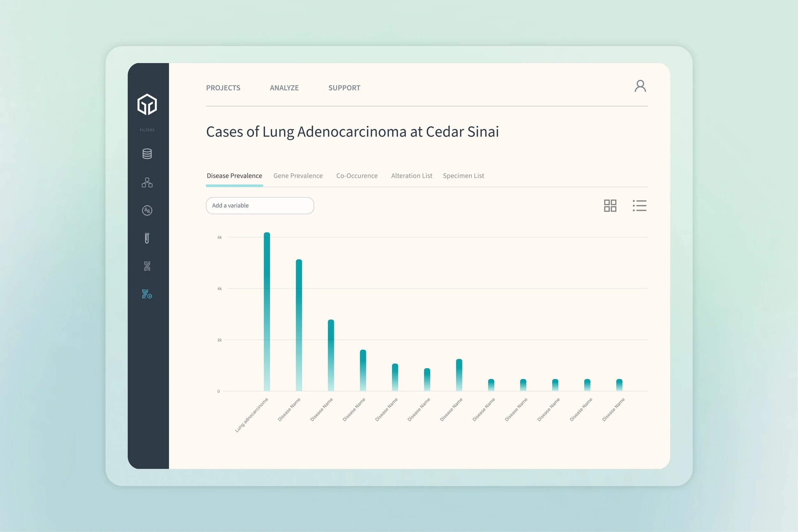The height and width of the screenshot is (532, 798).
Task: Switch to grid view layout
Action: pos(610,206)
